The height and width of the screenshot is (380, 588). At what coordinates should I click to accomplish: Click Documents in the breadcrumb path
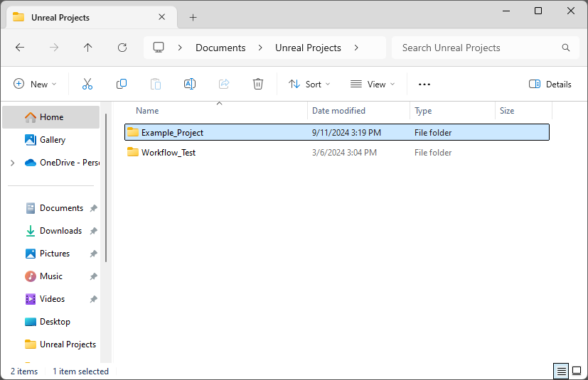coord(220,48)
